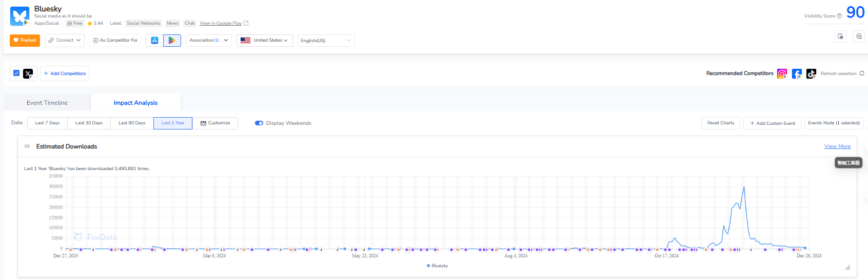The image size is (868, 280).
Task: Expand the Association(1) dropdown
Action: tap(209, 40)
